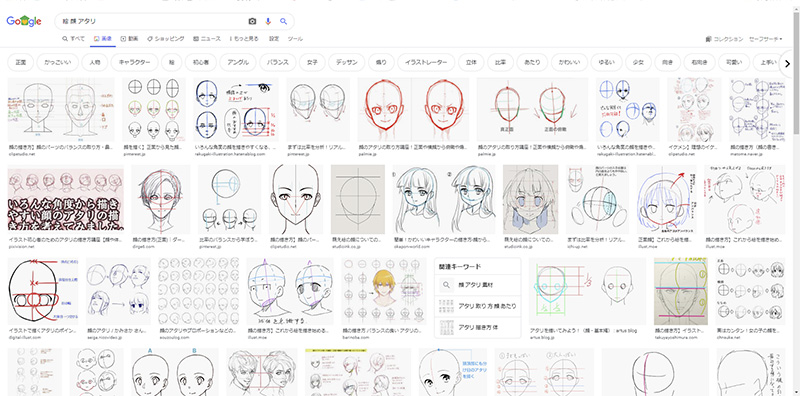Apply the 少女 filter chip
The width and height of the screenshot is (800, 396).
(638, 62)
